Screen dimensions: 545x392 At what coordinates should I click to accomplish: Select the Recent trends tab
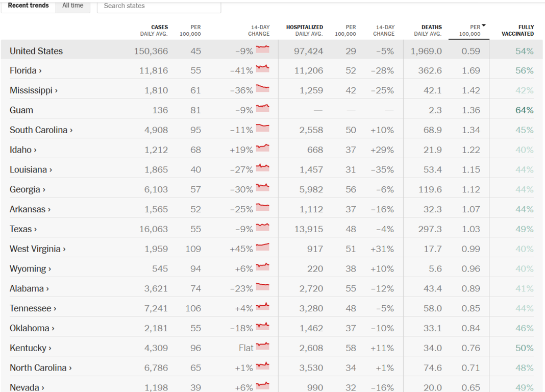pos(29,6)
